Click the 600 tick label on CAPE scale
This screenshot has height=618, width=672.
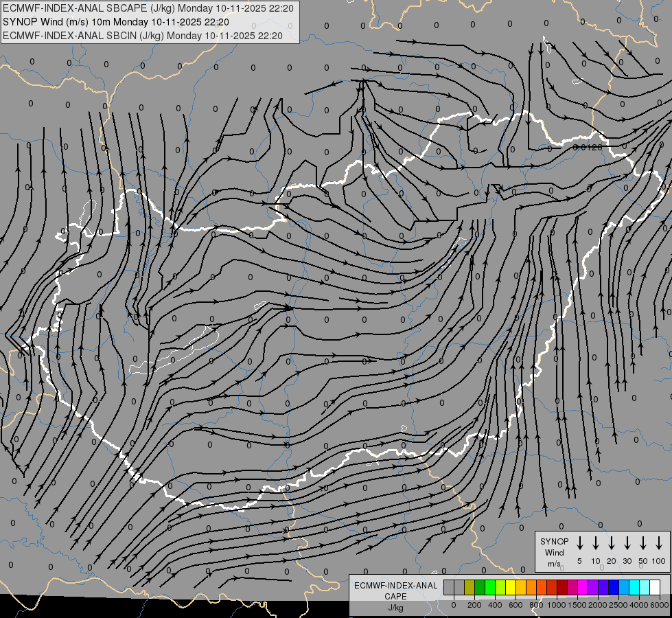515,605
